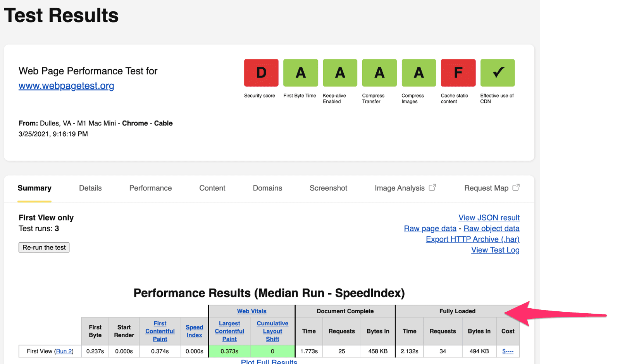Click Cumulative Layout Shift column link

pyautogui.click(x=272, y=331)
